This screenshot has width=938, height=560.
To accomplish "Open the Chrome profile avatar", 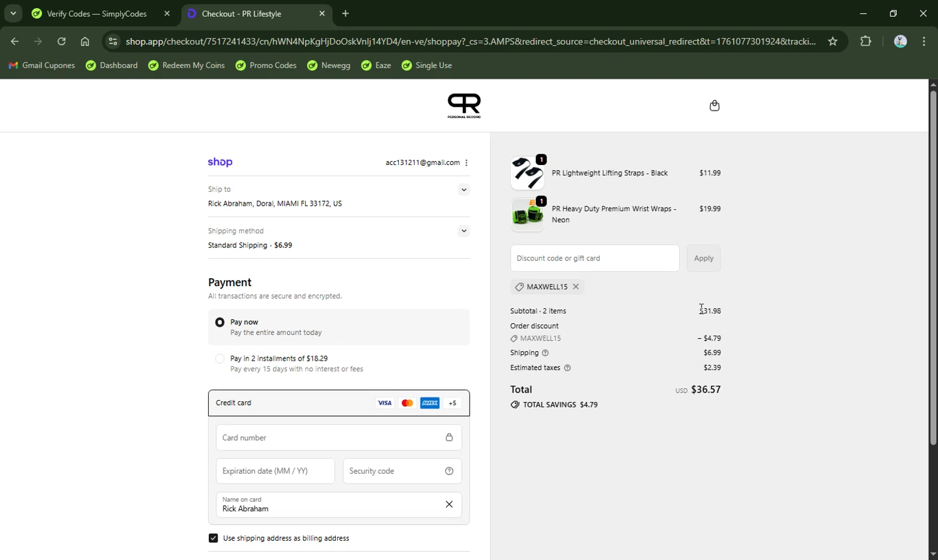I will click(900, 41).
